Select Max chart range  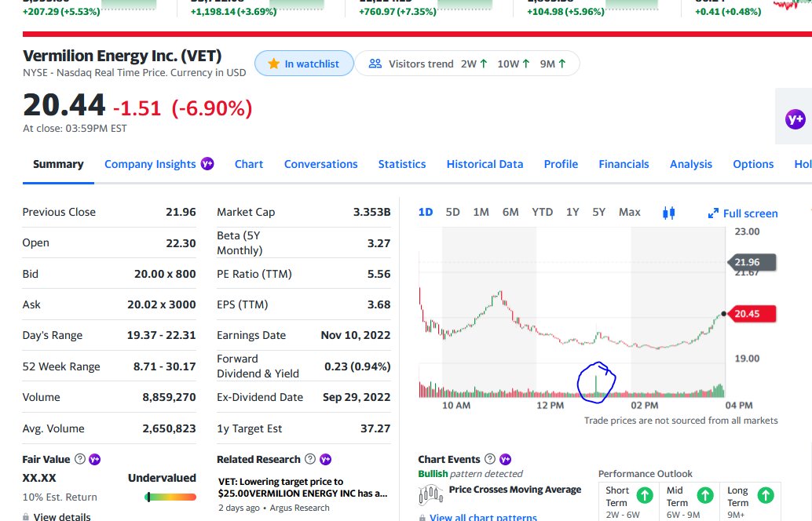point(629,212)
